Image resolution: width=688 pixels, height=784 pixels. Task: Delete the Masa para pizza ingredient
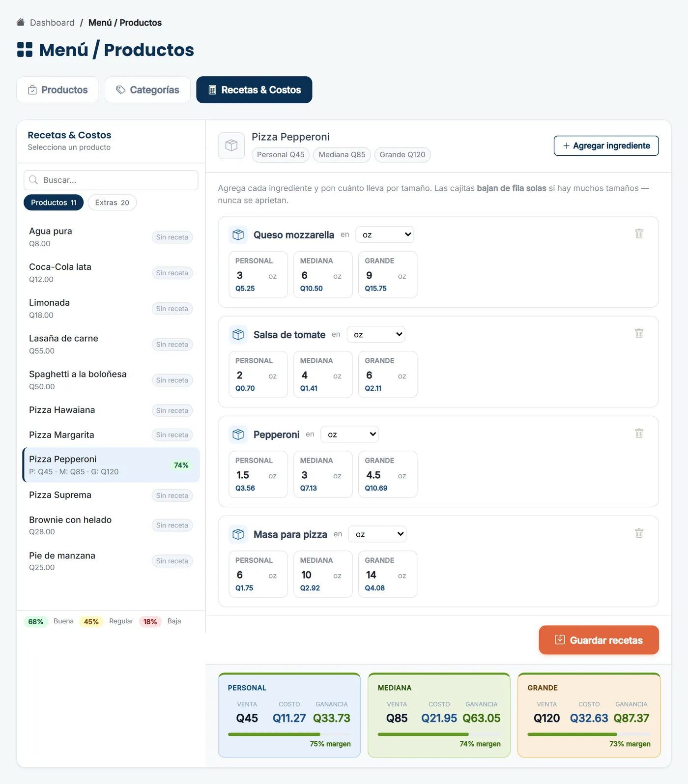(639, 533)
